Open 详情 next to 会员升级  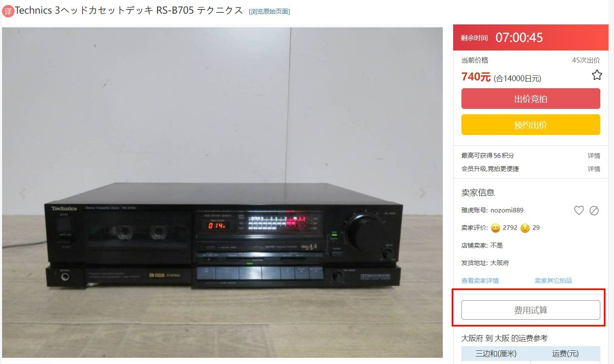[x=594, y=169]
